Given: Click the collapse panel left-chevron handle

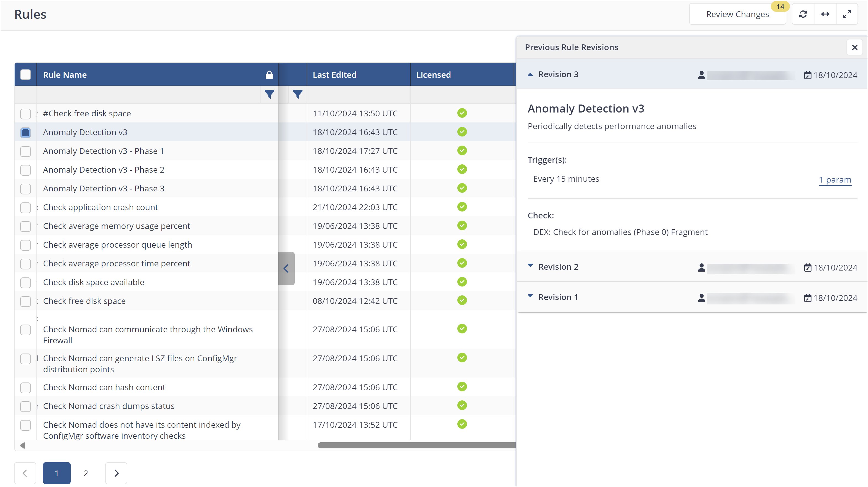Looking at the screenshot, I should point(286,268).
